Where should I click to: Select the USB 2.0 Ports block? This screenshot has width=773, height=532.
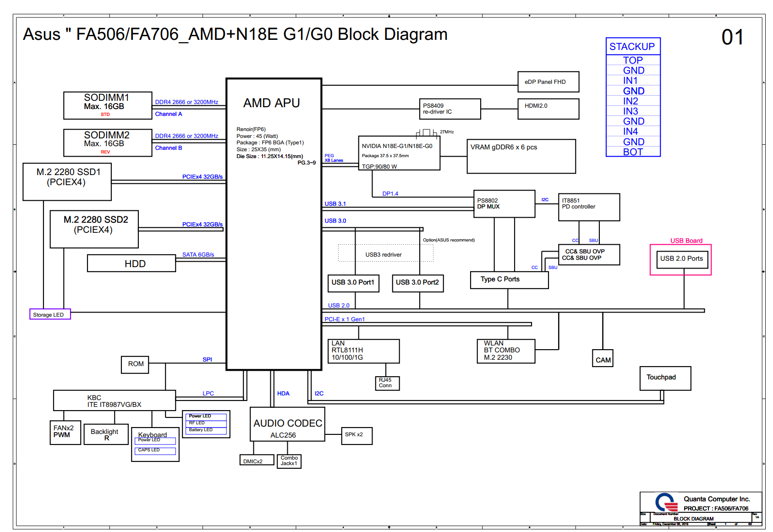[x=682, y=259]
